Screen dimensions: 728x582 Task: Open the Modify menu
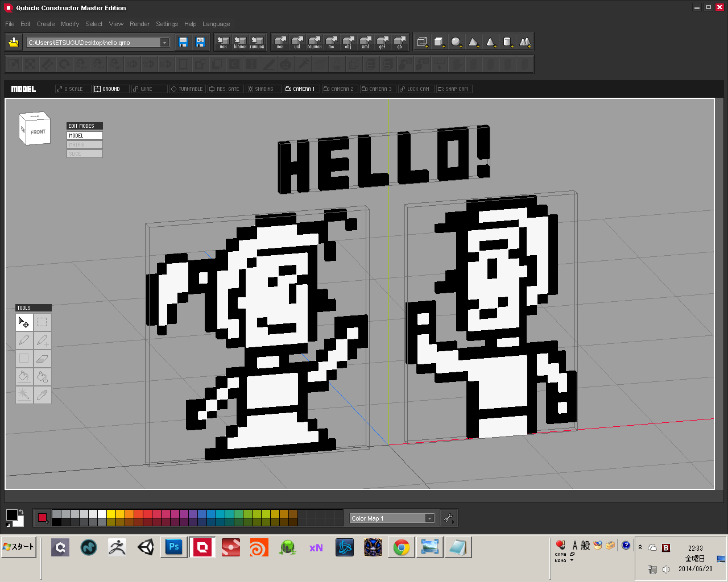pyautogui.click(x=70, y=24)
